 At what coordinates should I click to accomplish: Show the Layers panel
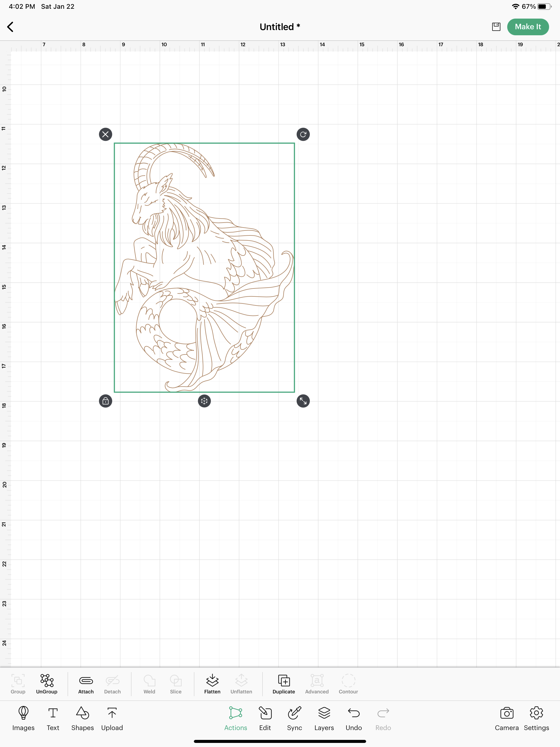[x=324, y=719]
